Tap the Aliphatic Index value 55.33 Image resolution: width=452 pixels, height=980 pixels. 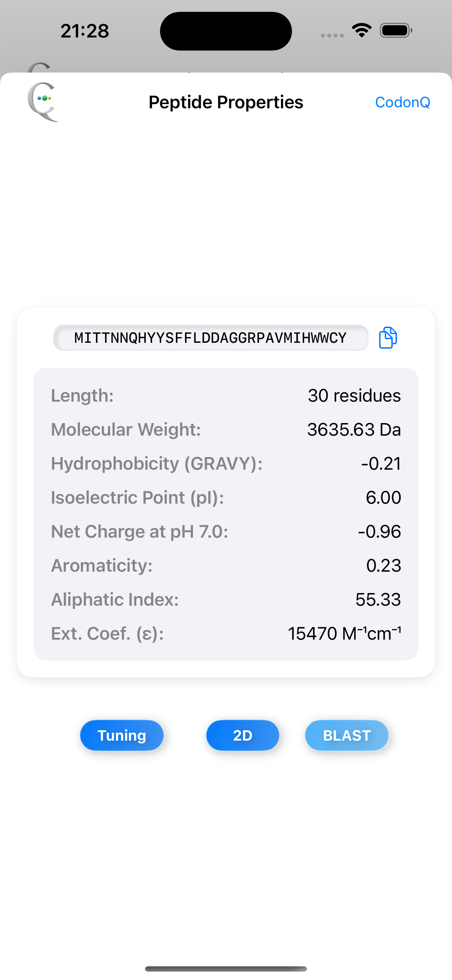[x=378, y=600]
